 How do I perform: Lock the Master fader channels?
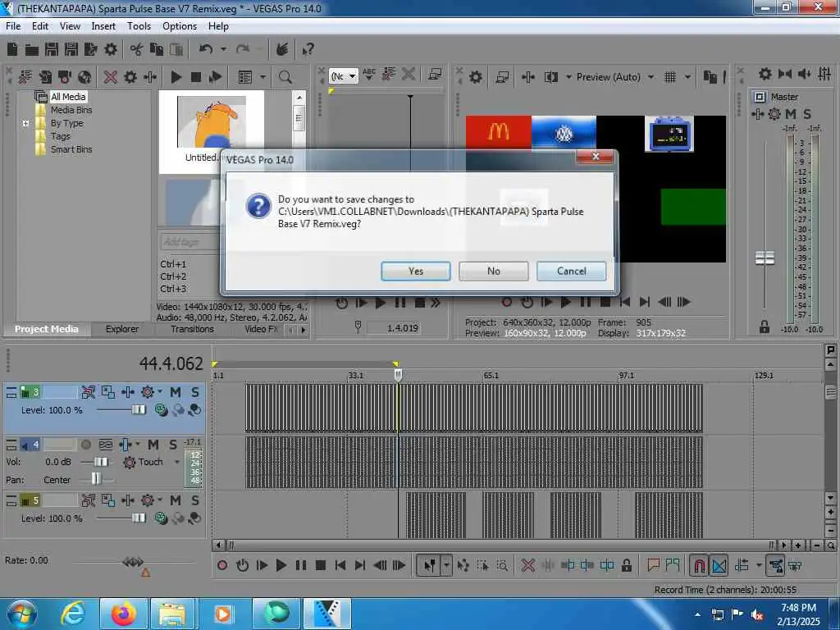point(765,326)
